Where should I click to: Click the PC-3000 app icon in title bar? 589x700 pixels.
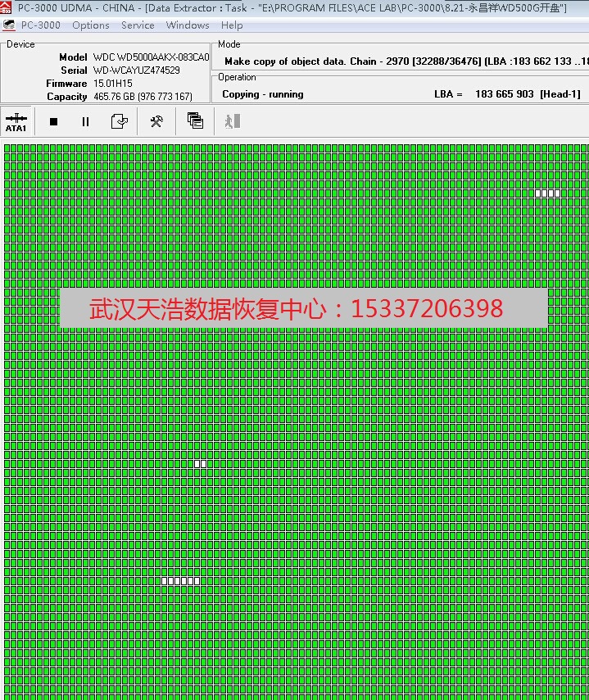(7, 7)
